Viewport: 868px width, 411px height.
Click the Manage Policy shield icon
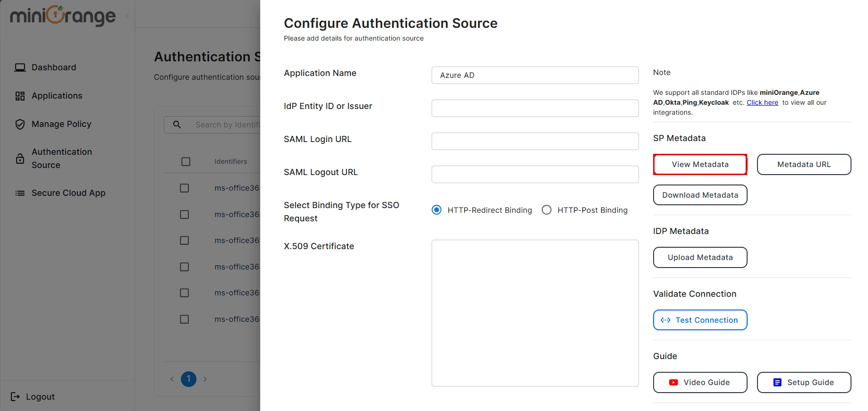pos(20,124)
